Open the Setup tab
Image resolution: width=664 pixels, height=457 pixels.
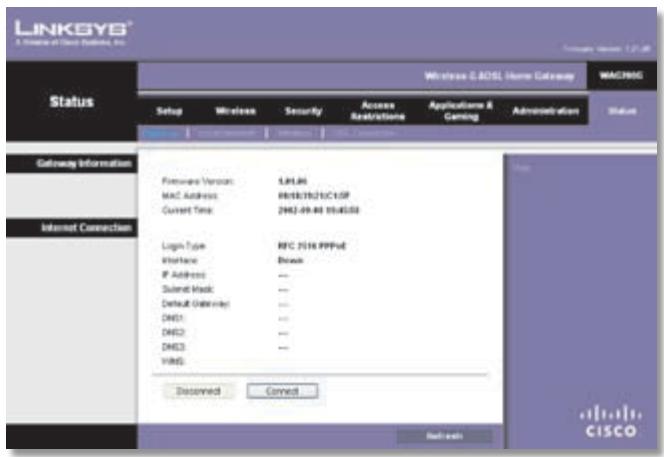pyautogui.click(x=169, y=111)
